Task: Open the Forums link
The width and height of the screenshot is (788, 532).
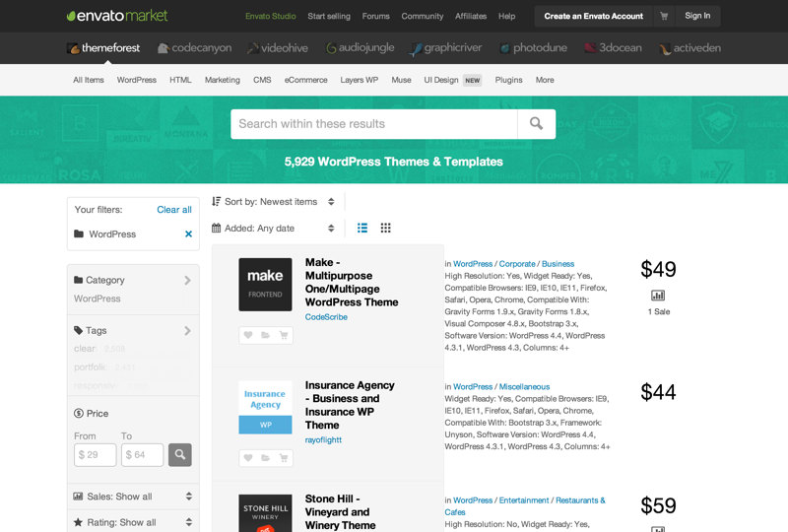Action: pyautogui.click(x=376, y=16)
